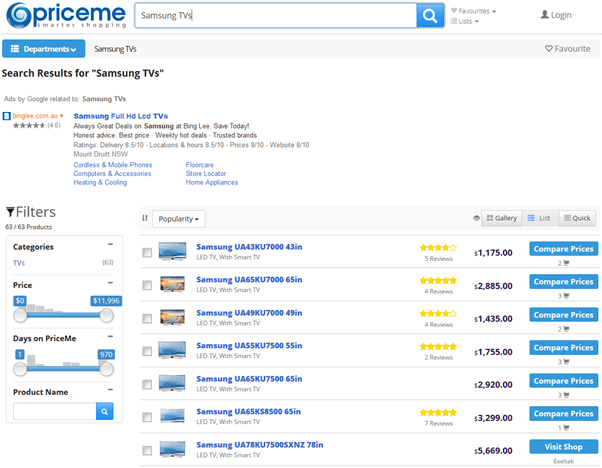Switch to Quick view
The image size is (602, 468).
coord(577,218)
